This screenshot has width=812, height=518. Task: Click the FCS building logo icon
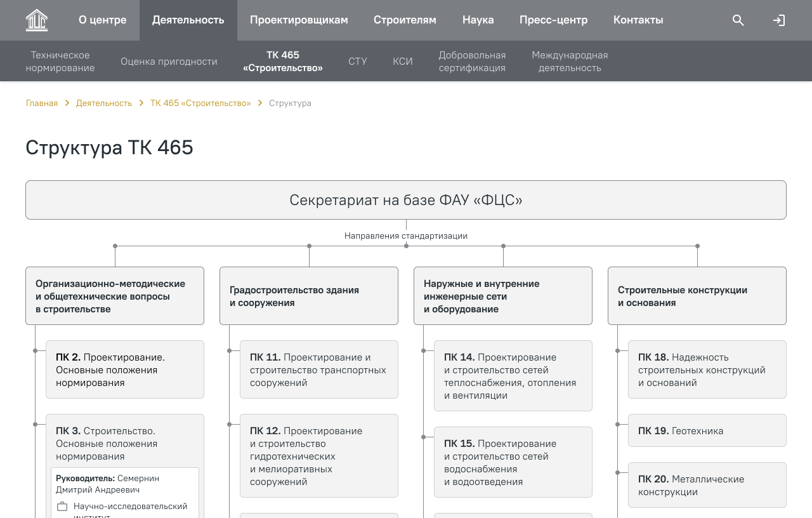click(37, 20)
